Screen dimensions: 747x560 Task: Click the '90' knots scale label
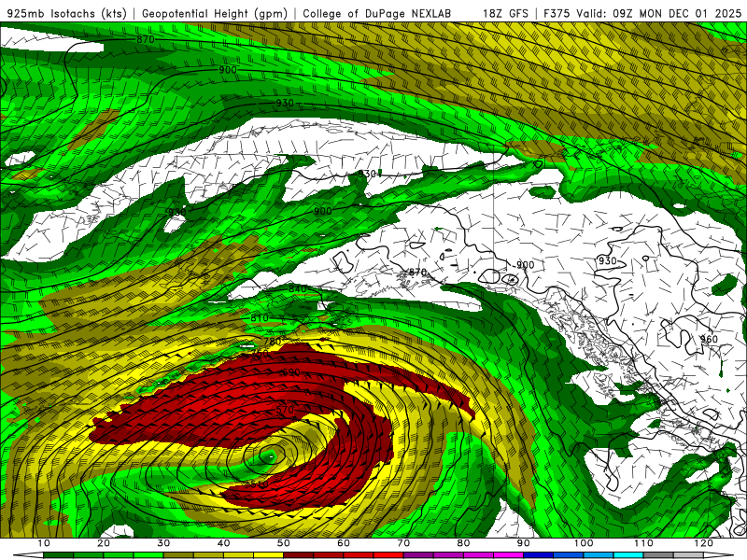[524, 543]
